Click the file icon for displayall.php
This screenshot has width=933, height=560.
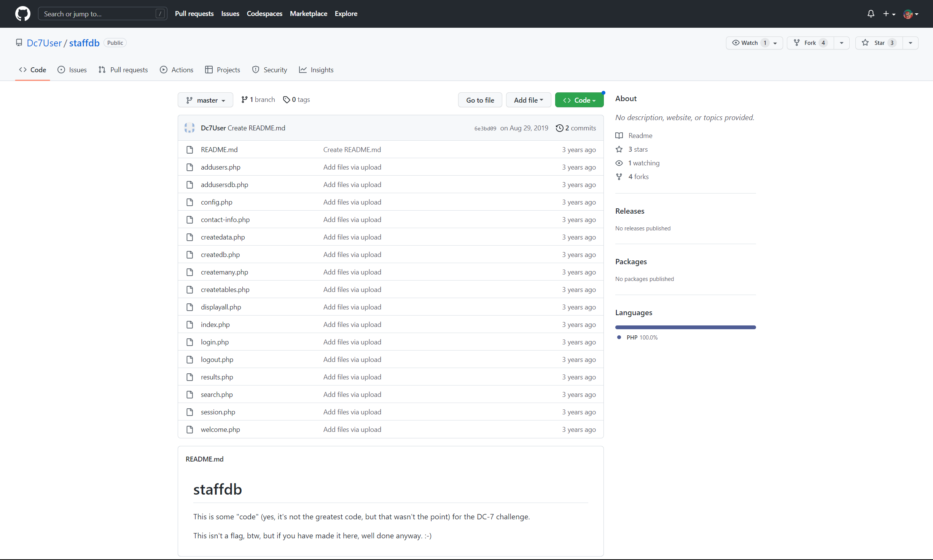pos(189,307)
